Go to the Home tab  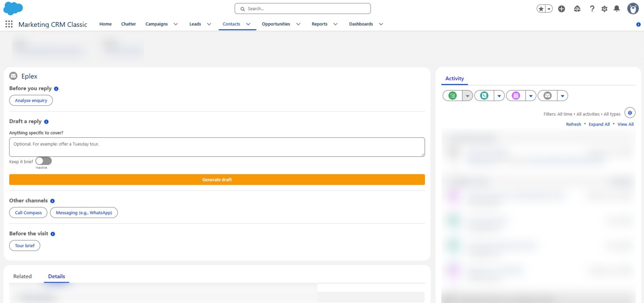tap(106, 24)
